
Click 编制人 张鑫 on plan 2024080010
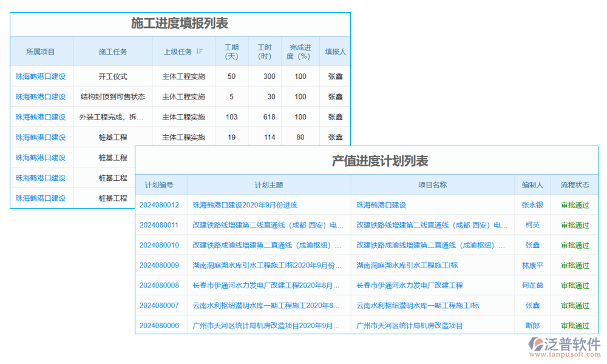[532, 245]
